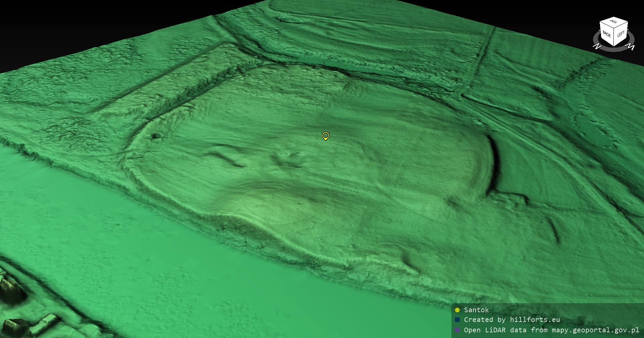
Task: Select the Santok legend label
Action: [x=476, y=310]
